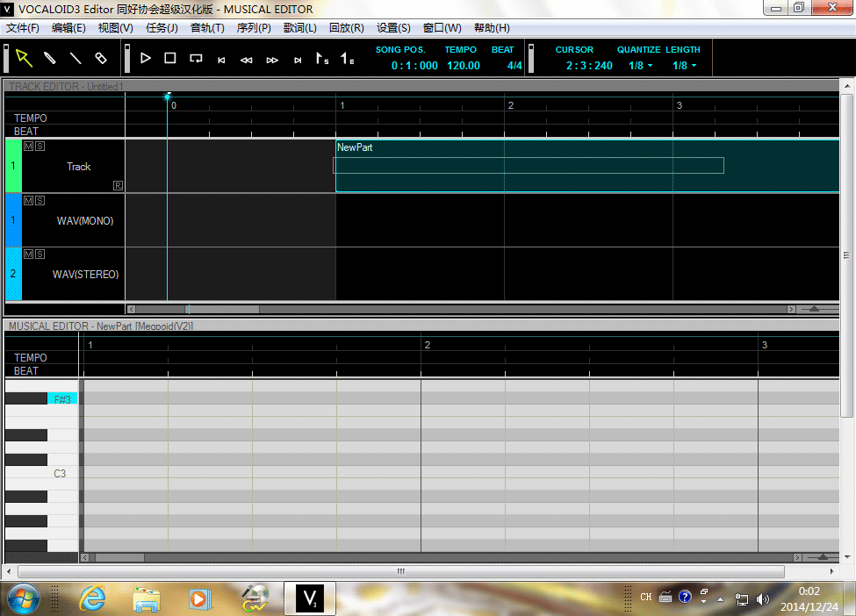Open the 音轨(T) menu
This screenshot has width=856, height=616.
(207, 28)
